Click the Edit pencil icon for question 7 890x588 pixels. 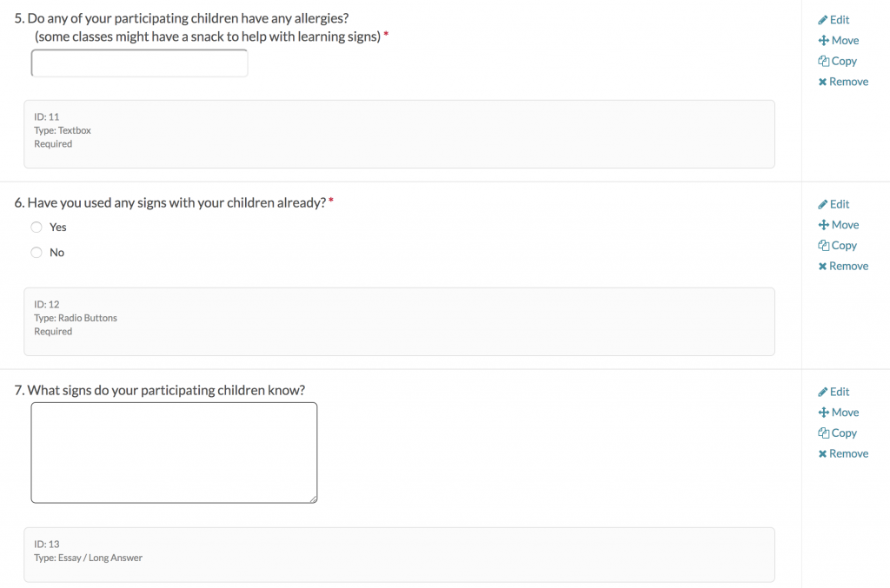pos(823,393)
